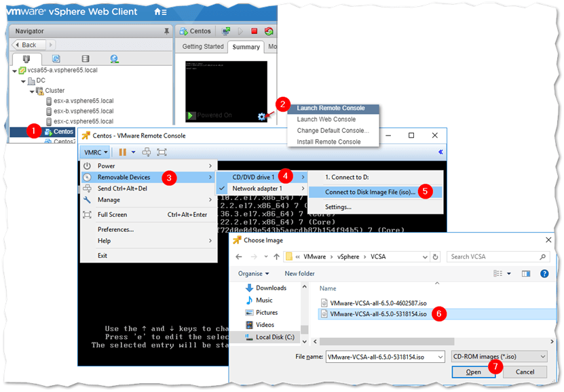Screen dimensions: 564x392
Task: Open the VMRC dropdown menu
Action: coord(95,153)
